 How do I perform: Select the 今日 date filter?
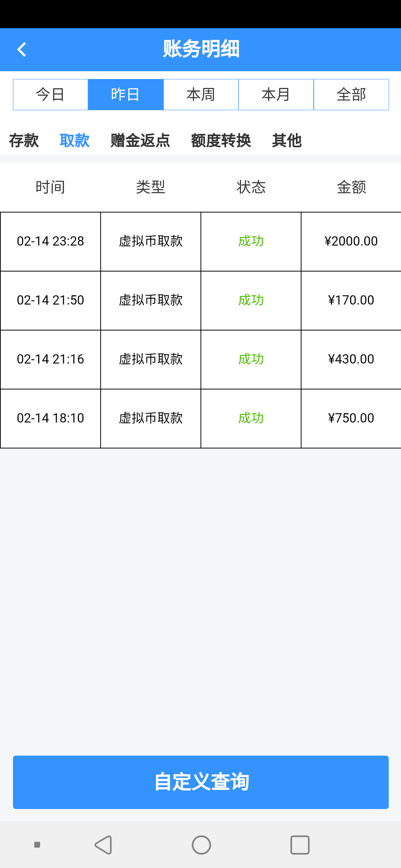(x=50, y=95)
